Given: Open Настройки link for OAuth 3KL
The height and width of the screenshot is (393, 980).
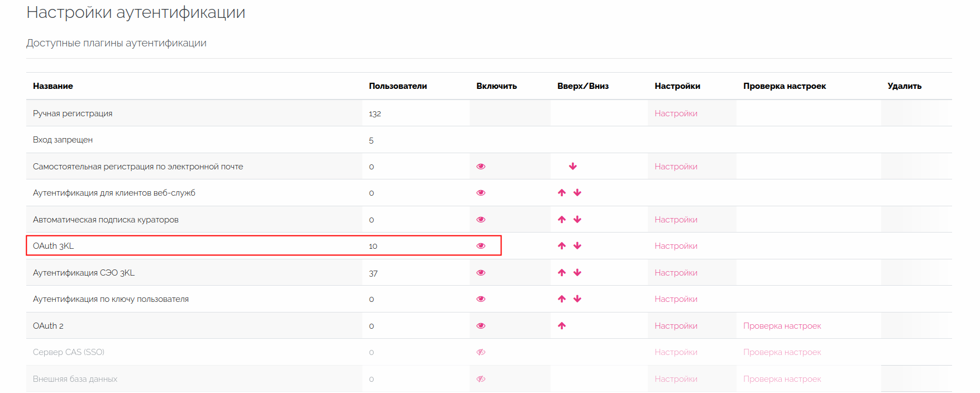Looking at the screenshot, I should pos(676,246).
